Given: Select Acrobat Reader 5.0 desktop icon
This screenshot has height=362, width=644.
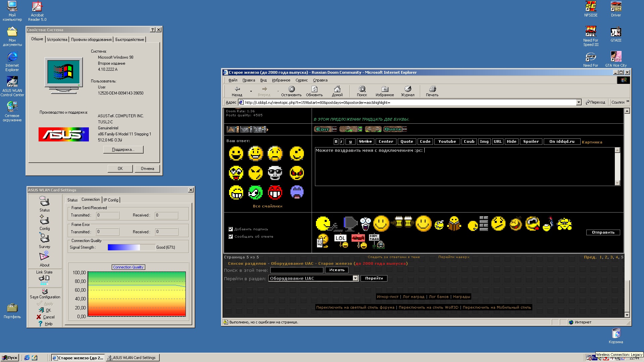Looking at the screenshot, I should pos(37,11).
